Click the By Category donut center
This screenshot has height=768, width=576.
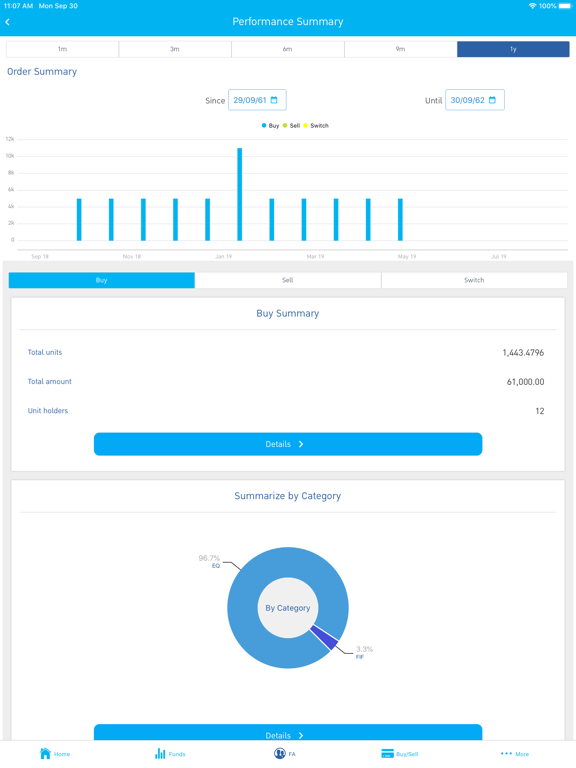tap(288, 608)
